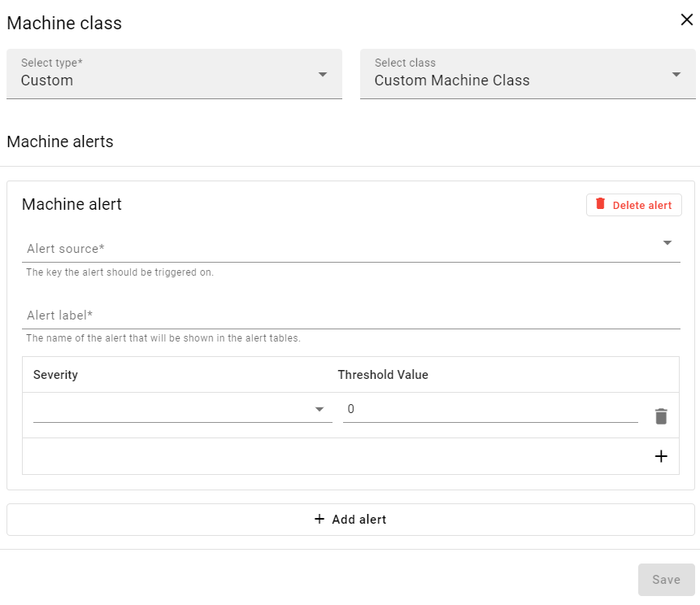Click the Threshold Value column header
Image resolution: width=700 pixels, height=605 pixels.
383,375
